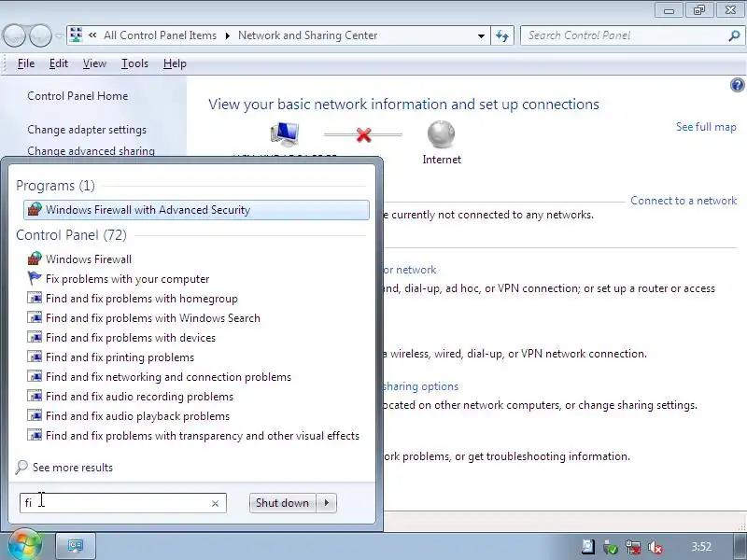Click the red X network disconnected icon
The width and height of the screenshot is (747, 560).
[363, 134]
